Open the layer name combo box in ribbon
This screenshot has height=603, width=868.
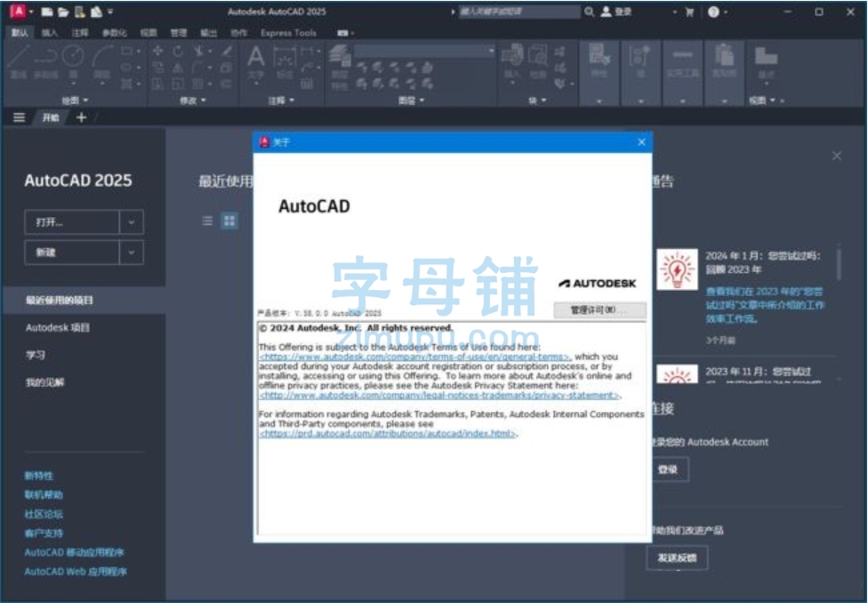424,51
